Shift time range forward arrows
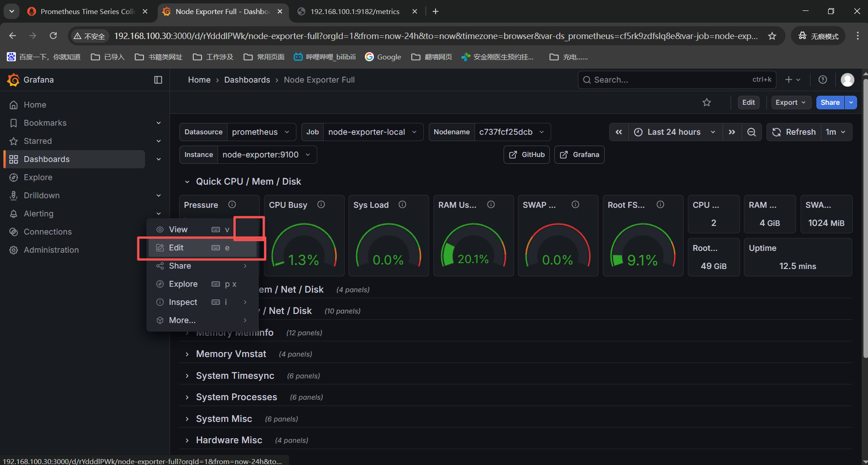This screenshot has height=465, width=868. click(732, 132)
